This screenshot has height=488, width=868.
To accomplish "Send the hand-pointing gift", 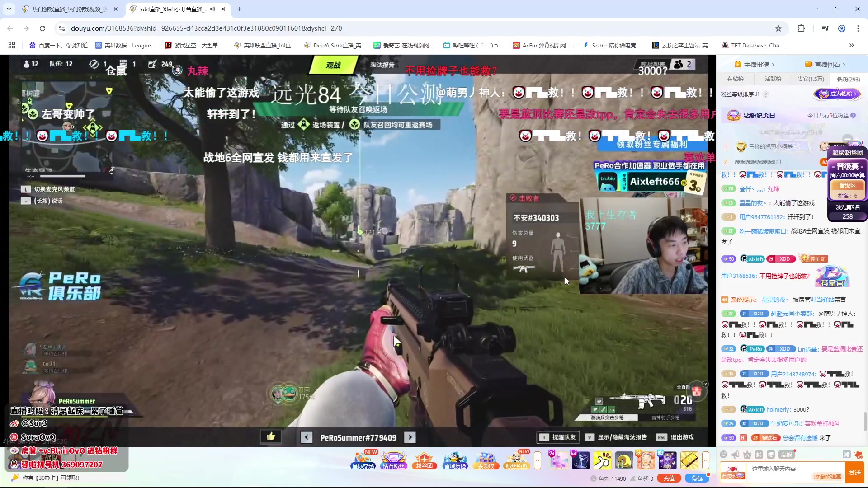I will 602,460.
